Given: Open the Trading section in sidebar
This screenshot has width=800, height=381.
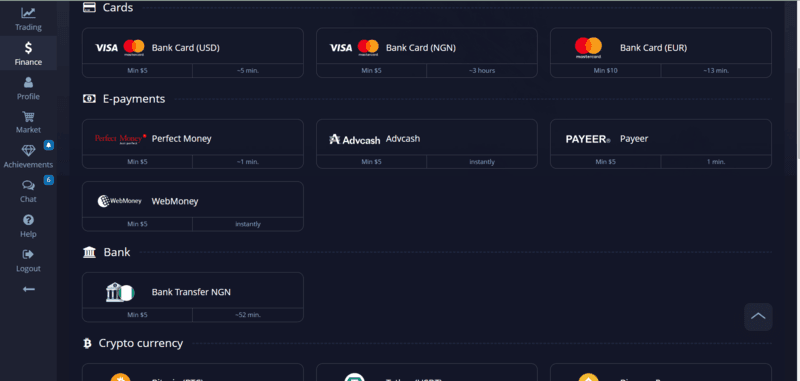Looking at the screenshot, I should 28,19.
